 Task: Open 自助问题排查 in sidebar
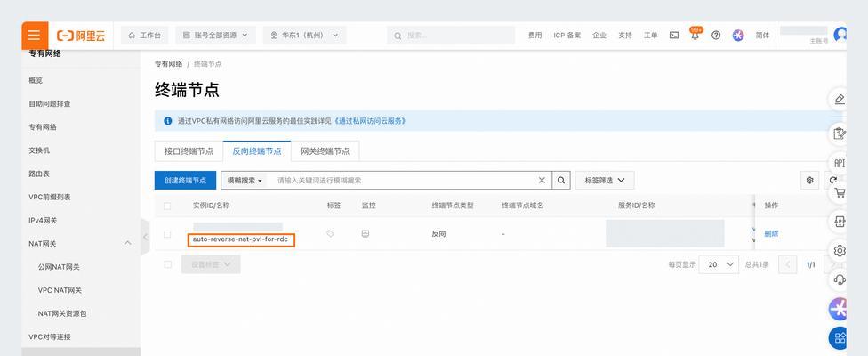click(x=50, y=103)
